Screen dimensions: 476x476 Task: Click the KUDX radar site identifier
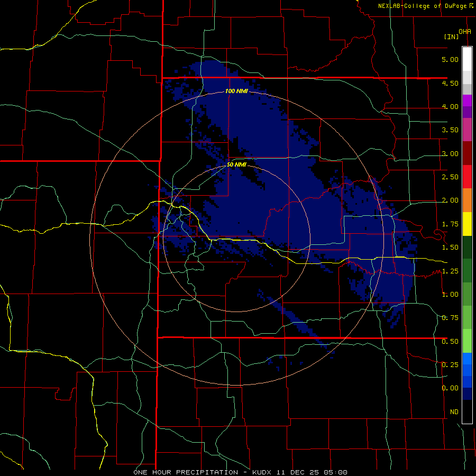262,472
